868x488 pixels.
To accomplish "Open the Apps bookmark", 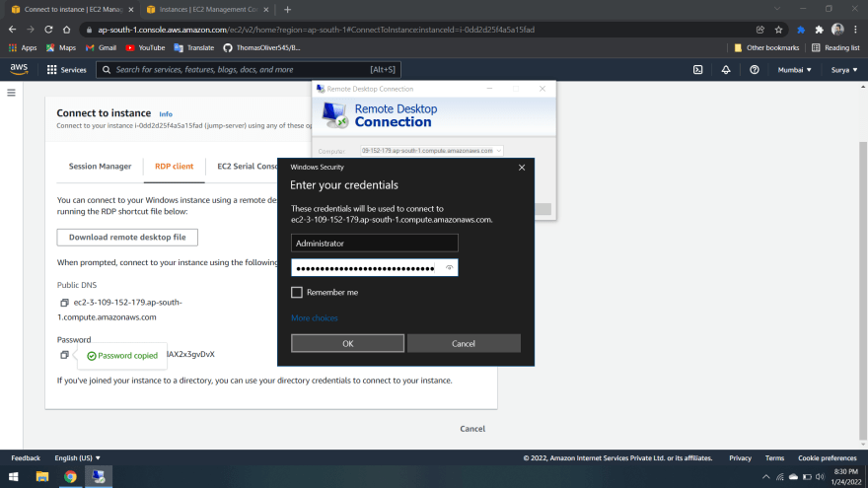I will pyautogui.click(x=23, y=47).
